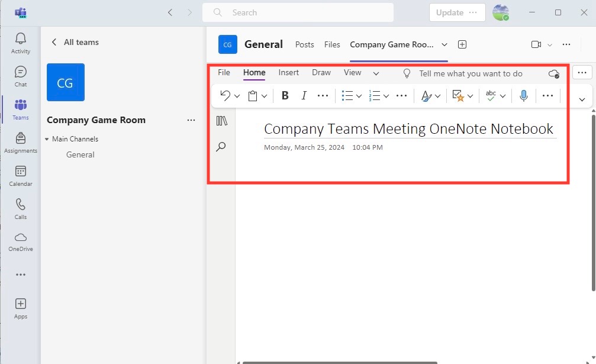Switch to the Draw ribbon tab
Screen dimensions: 596x364
coord(321,72)
